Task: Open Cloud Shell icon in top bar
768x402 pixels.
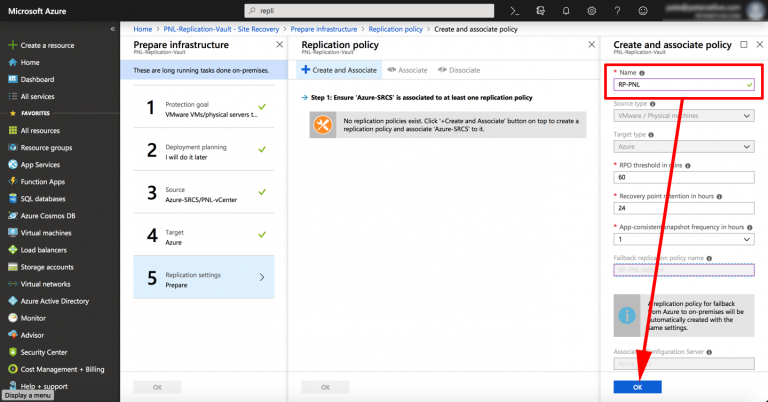Action: (514, 11)
